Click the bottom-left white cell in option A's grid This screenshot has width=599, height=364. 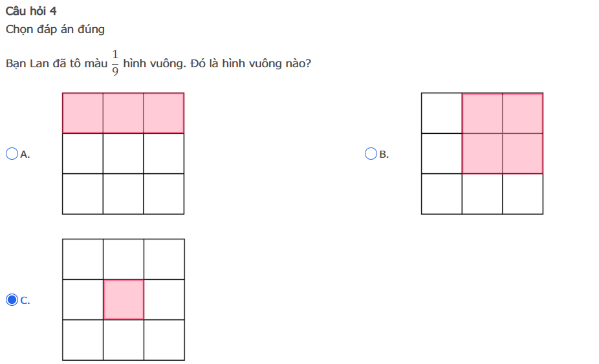(83, 194)
